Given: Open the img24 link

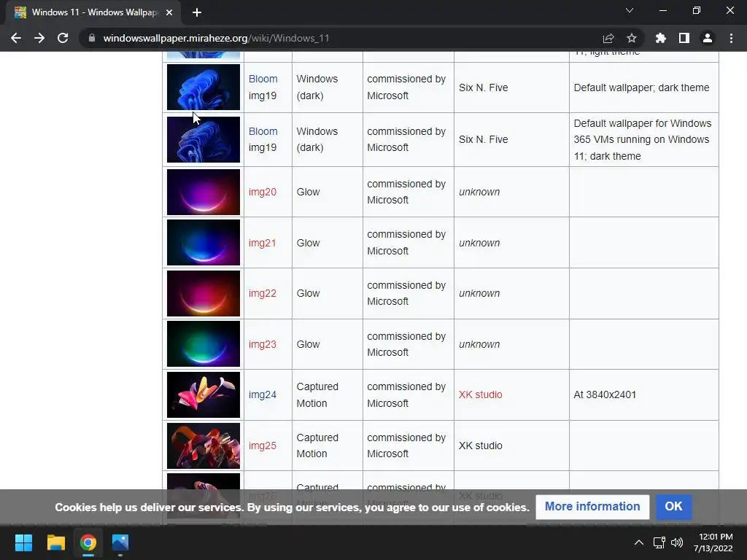Looking at the screenshot, I should point(263,394).
